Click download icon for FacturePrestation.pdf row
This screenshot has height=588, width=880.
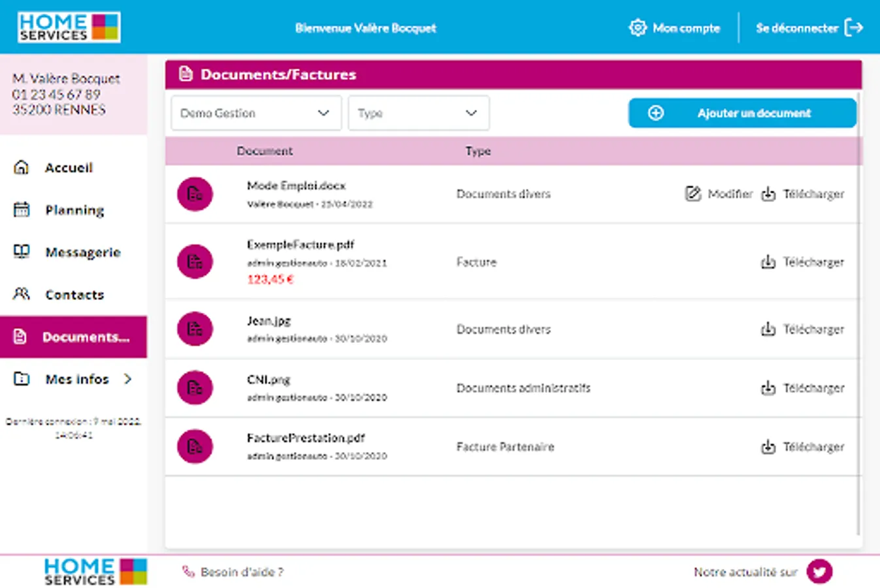pyautogui.click(x=768, y=447)
